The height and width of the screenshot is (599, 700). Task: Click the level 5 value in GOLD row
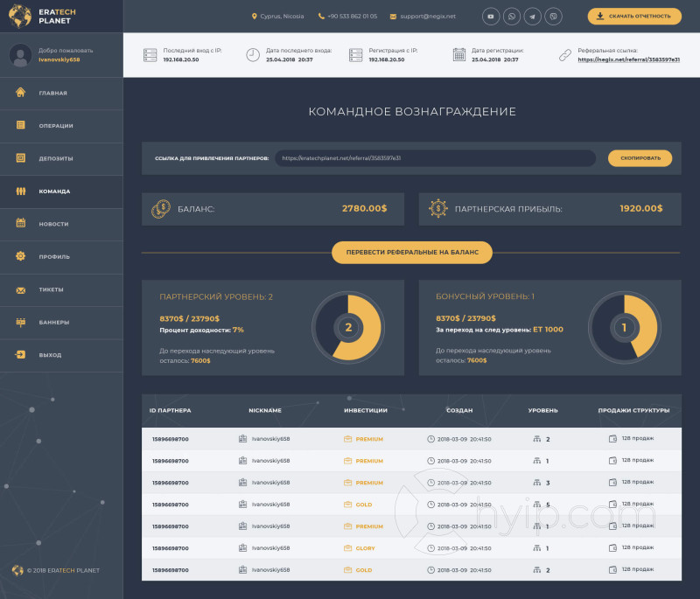click(x=548, y=505)
